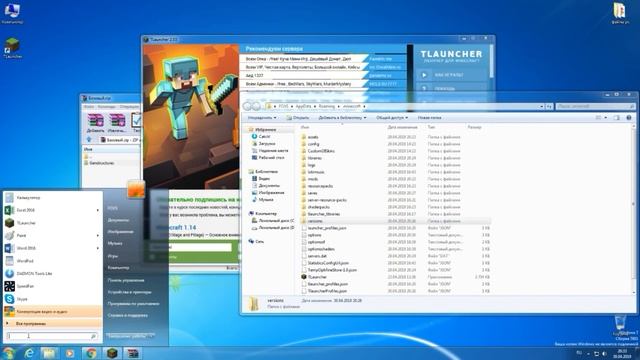Open the Общий доступ dropdown in Explorer
This screenshot has height=360, width=640.
tap(392, 118)
